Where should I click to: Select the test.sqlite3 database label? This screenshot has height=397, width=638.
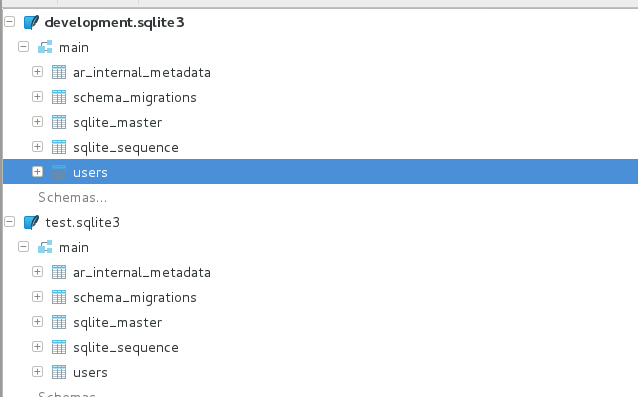(x=83, y=222)
